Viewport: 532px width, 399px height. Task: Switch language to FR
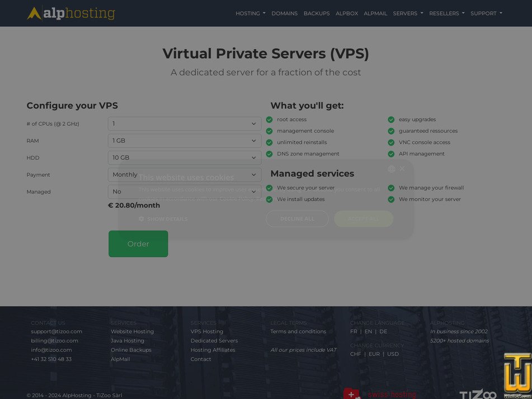click(x=354, y=331)
